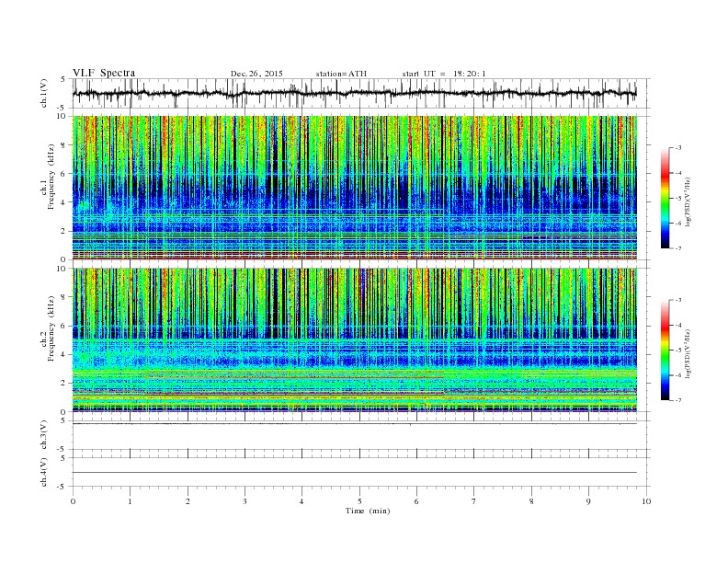Image resolution: width=728 pixels, height=563 pixels.
Task: Click the "Time (min)" axis title
Action: pos(368,511)
